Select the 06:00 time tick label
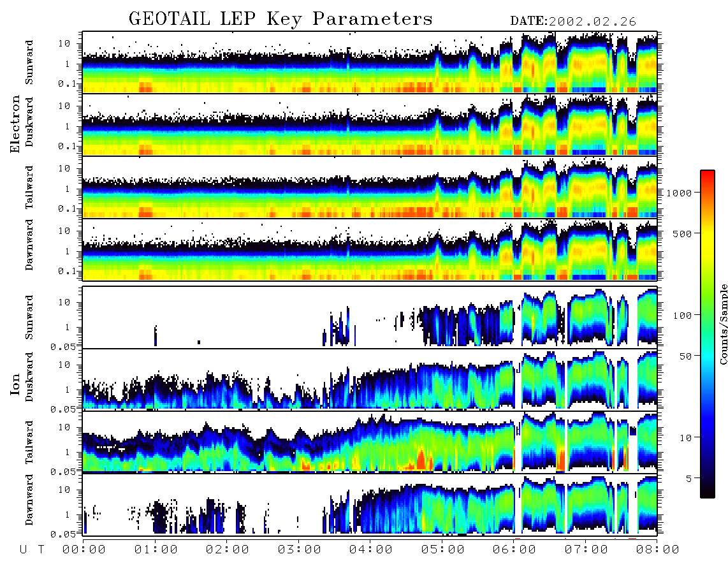Image resolution: width=728 pixels, height=561 pixels. (x=514, y=550)
